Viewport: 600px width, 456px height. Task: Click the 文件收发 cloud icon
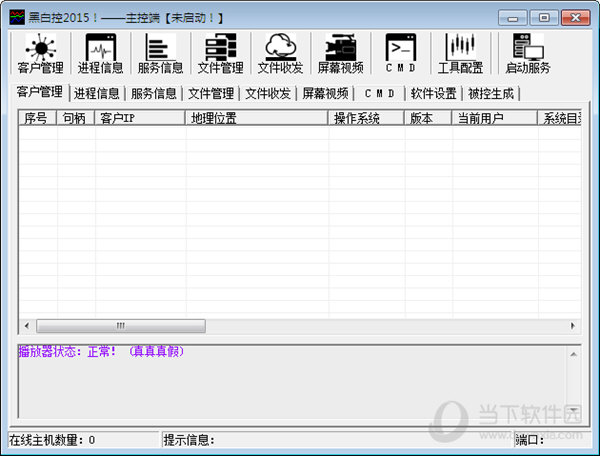[280, 53]
